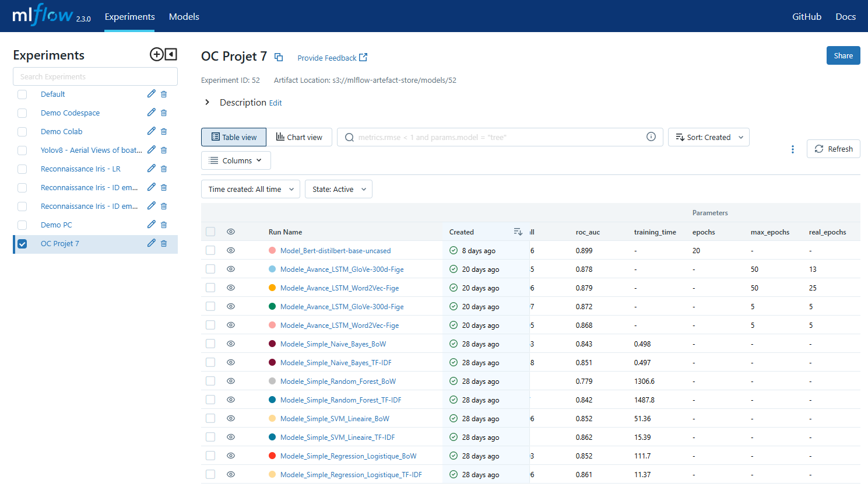Collapse the experiments sidebar panel
The width and height of the screenshot is (868, 490).
[x=171, y=54]
